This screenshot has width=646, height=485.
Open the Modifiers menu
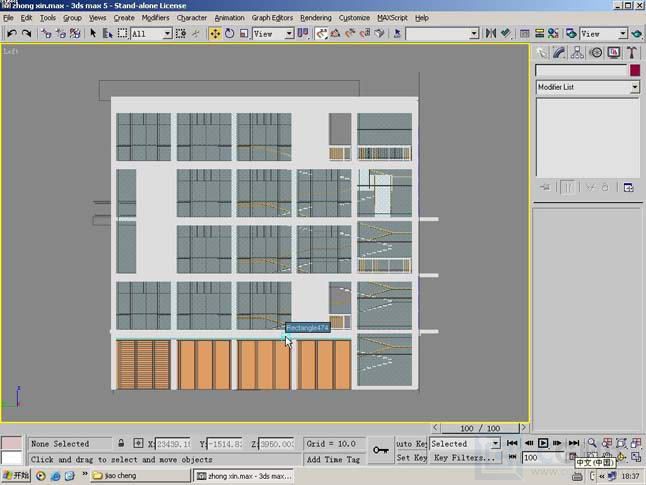tap(155, 18)
